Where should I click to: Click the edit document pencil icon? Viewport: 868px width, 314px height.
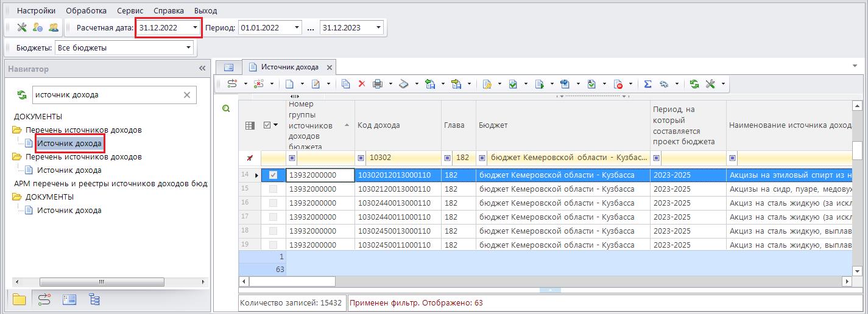point(316,84)
